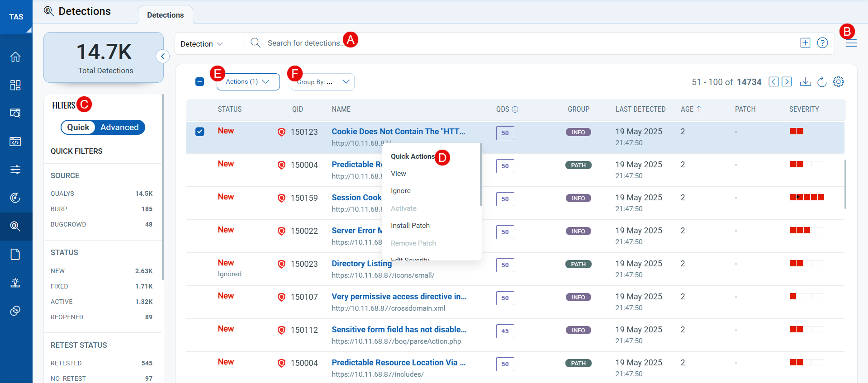The image size is (868, 383).
Task: Switch to Advanced filters mode
Action: [119, 128]
